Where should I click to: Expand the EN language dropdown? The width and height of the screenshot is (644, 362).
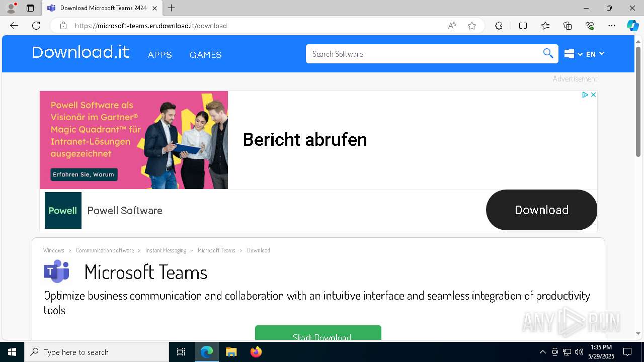(x=595, y=54)
